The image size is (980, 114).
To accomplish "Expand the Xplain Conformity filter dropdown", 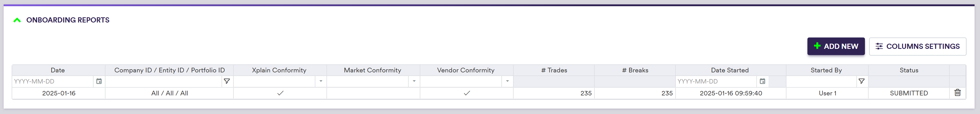I will (321, 81).
